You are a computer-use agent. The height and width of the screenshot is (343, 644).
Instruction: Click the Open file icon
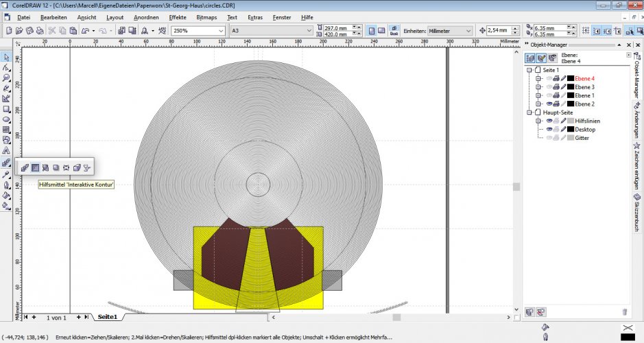point(19,31)
